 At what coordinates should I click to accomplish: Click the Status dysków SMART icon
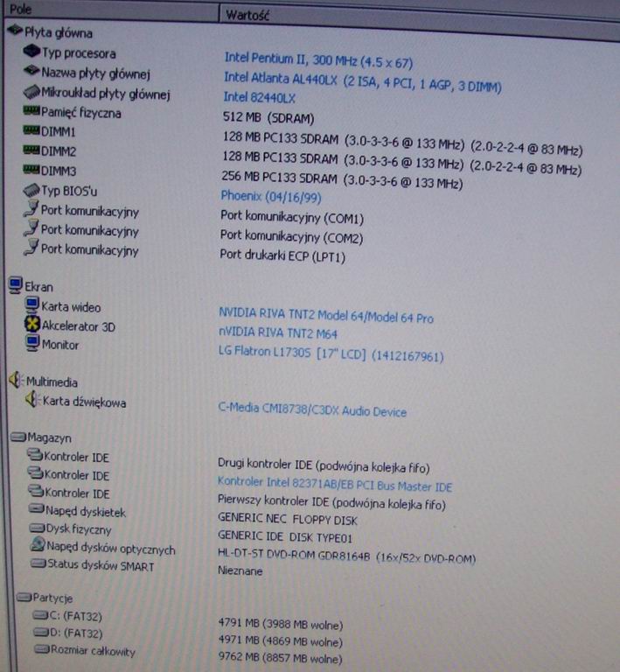[x=38, y=563]
